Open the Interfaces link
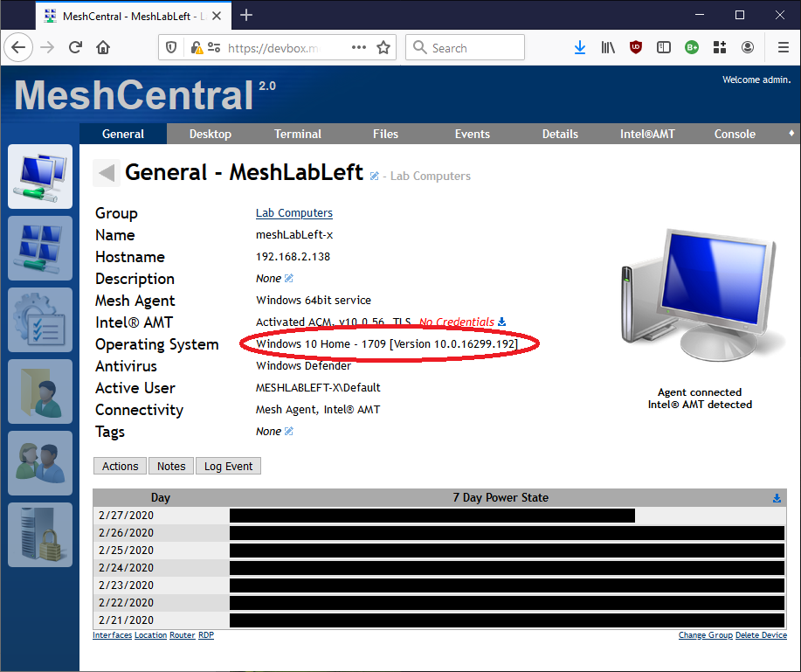801x672 pixels. 113,634
